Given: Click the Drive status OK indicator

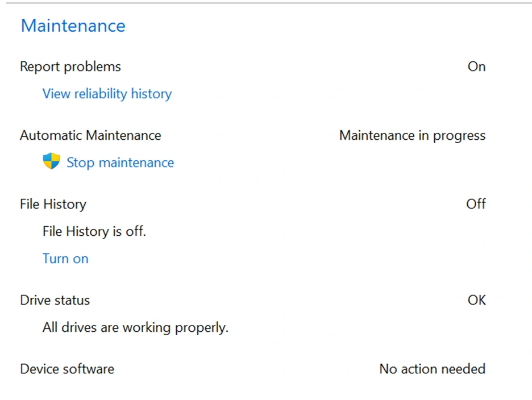Looking at the screenshot, I should [x=476, y=300].
